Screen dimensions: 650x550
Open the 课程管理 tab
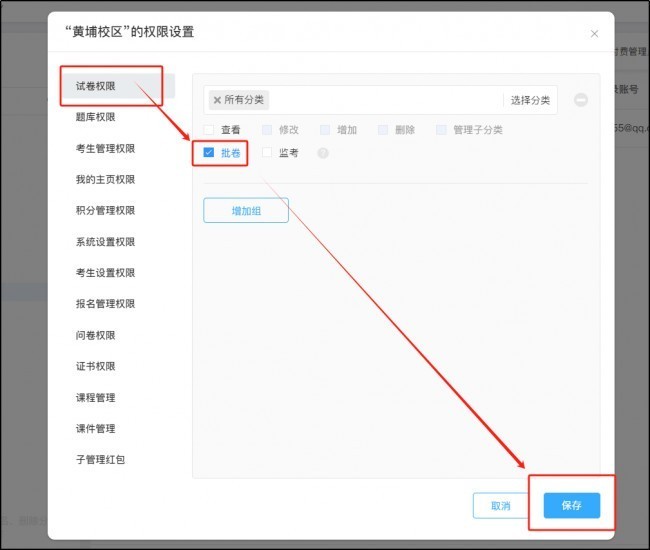(x=95, y=397)
